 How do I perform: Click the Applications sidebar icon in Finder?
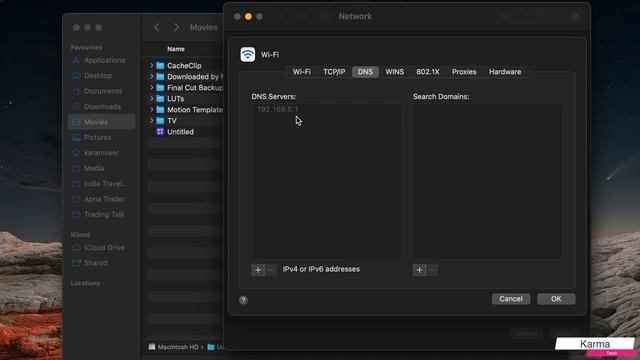(x=76, y=60)
